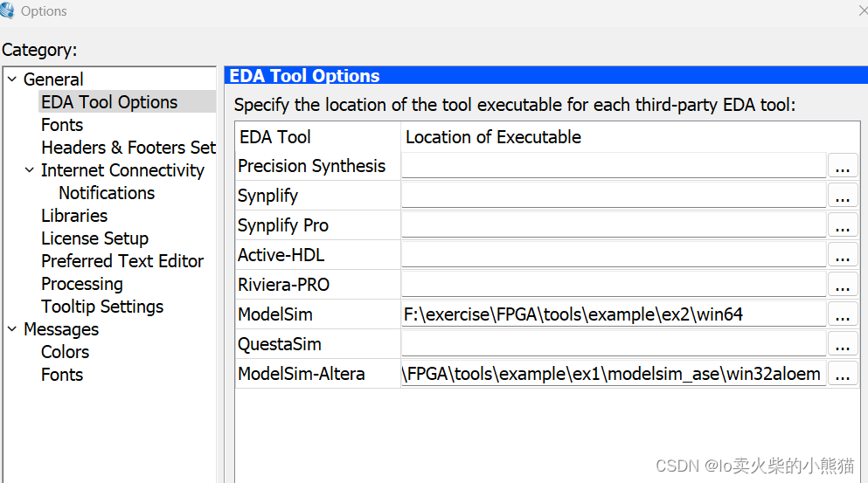Select the Preferred Text Editor category

click(122, 261)
